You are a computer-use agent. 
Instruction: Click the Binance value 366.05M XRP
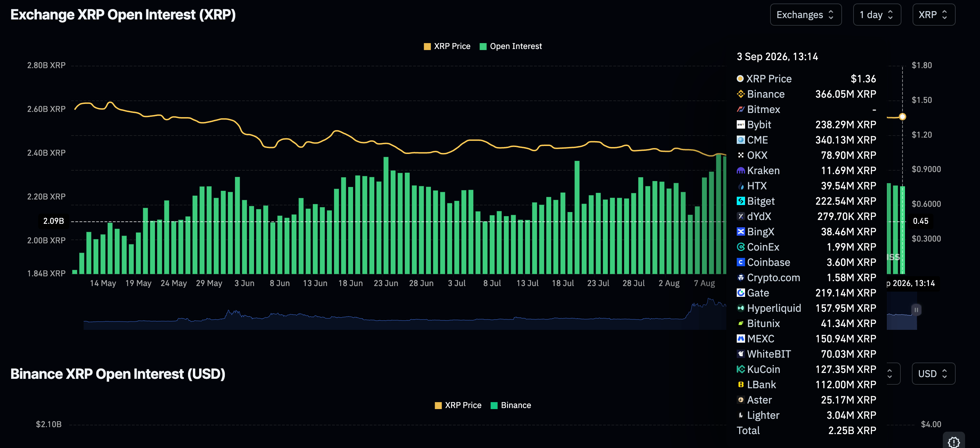pos(846,94)
